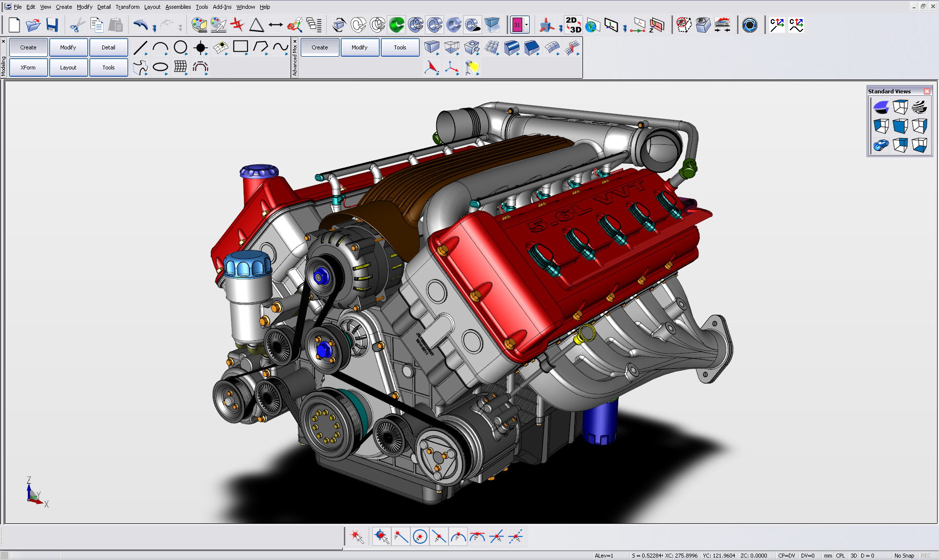Select the Ellipse tool icon
This screenshot has width=939, height=560.
click(160, 67)
